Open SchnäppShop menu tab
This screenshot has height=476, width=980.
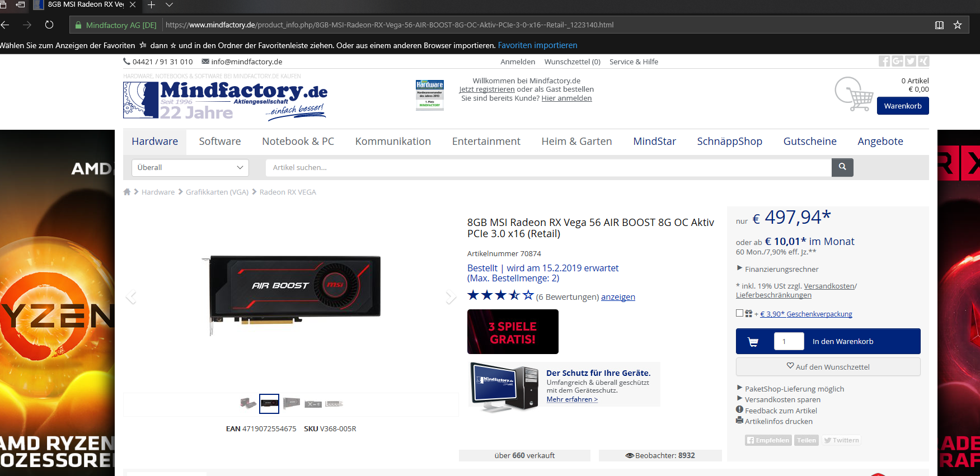tap(729, 142)
